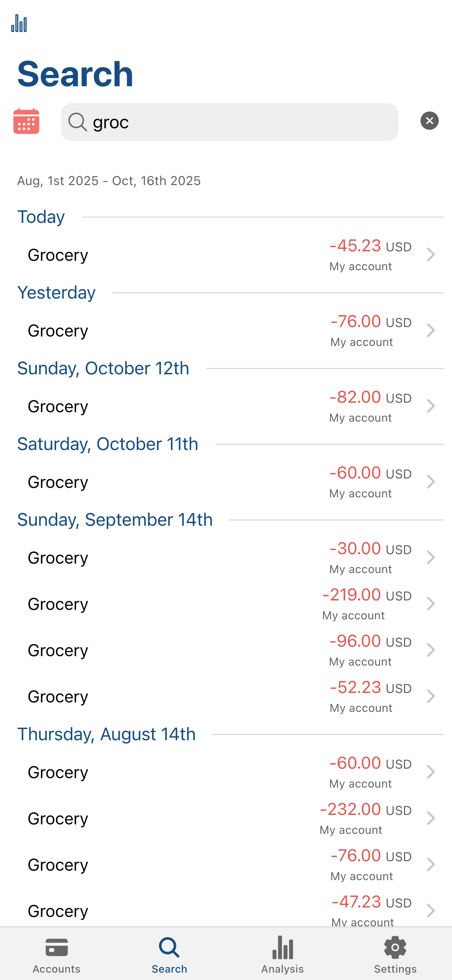Select the -52.23 USD Grocery row
452x980 pixels.
[228, 696]
